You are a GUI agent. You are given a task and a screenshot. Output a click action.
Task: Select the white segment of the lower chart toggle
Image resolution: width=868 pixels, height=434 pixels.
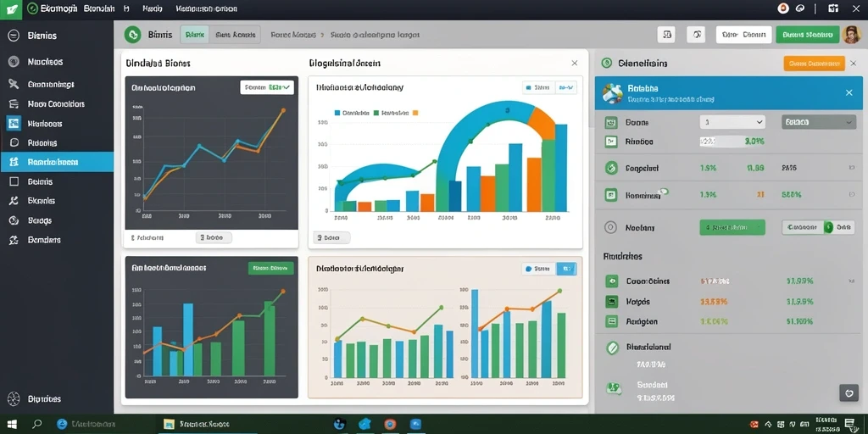click(x=538, y=269)
